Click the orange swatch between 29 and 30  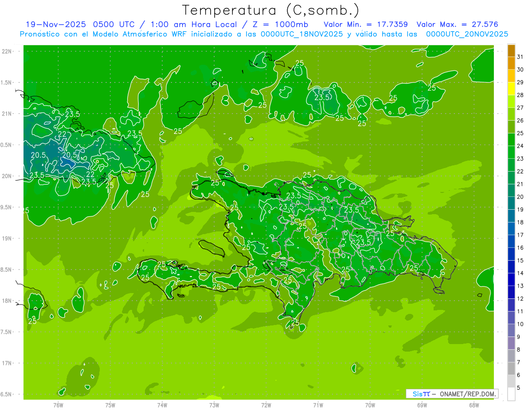(x=511, y=76)
